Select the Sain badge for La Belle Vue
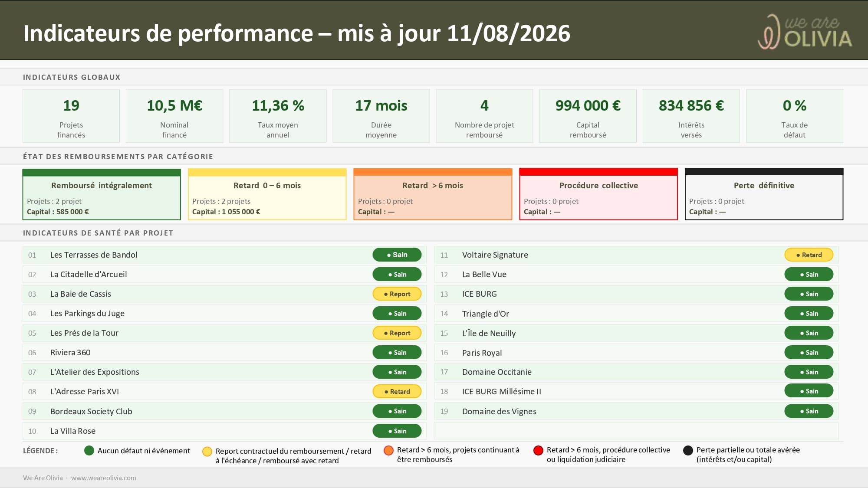 (809, 274)
